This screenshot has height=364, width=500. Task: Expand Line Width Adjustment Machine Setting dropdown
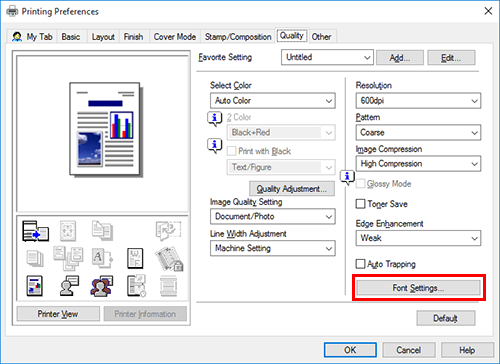tap(273, 248)
